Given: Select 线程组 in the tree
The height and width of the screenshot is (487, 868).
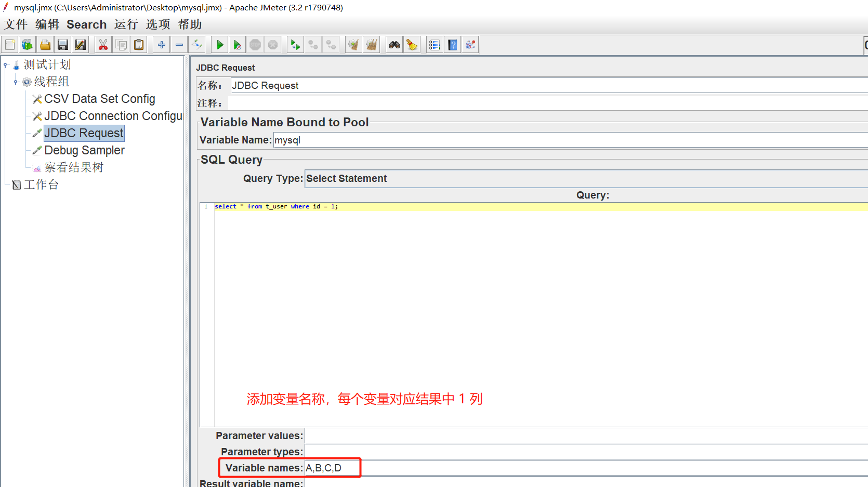Looking at the screenshot, I should tap(51, 82).
